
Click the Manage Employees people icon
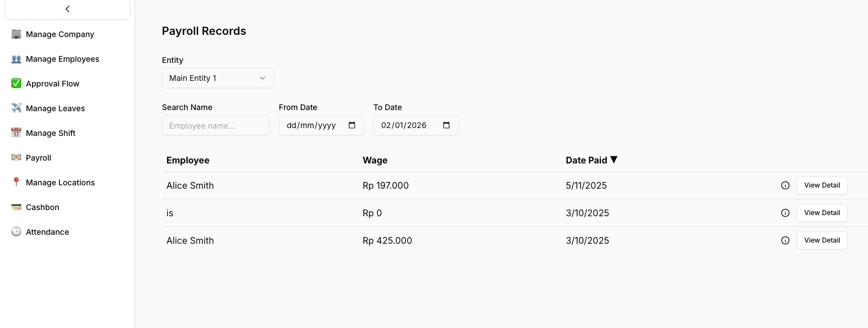[16, 58]
